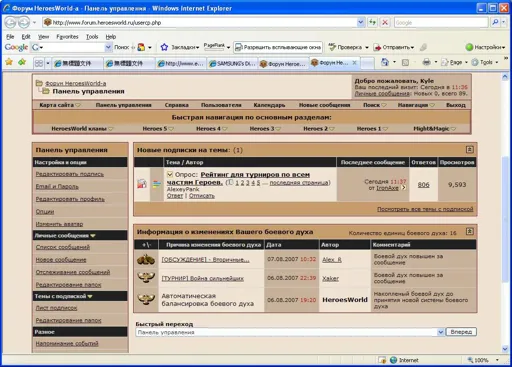Click the Google toolbar bookmarks star icon
Image resolution: width=512 pixels, height=367 pixels.
click(164, 47)
